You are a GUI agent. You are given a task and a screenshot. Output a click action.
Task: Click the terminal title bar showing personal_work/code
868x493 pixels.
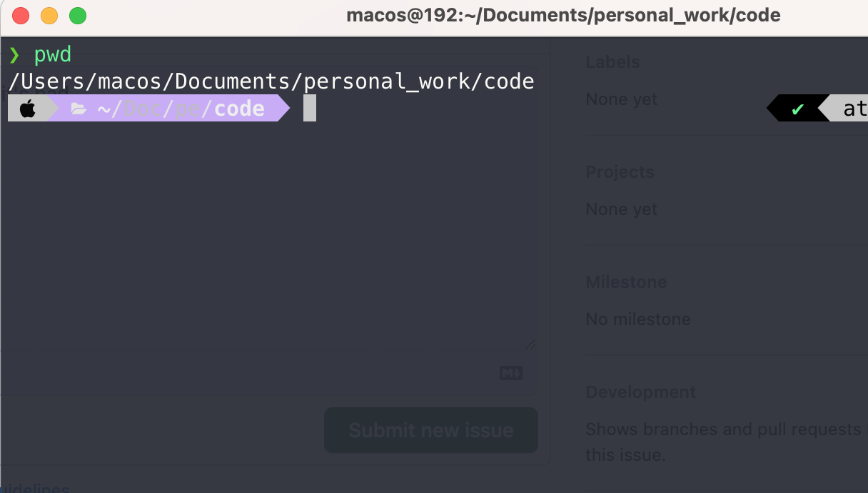point(563,14)
